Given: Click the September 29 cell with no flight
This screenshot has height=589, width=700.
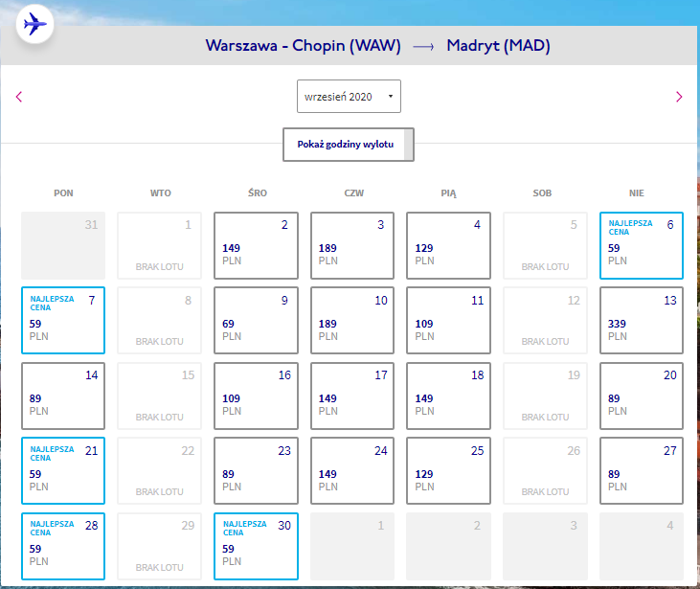Looking at the screenshot, I should 159,546.
